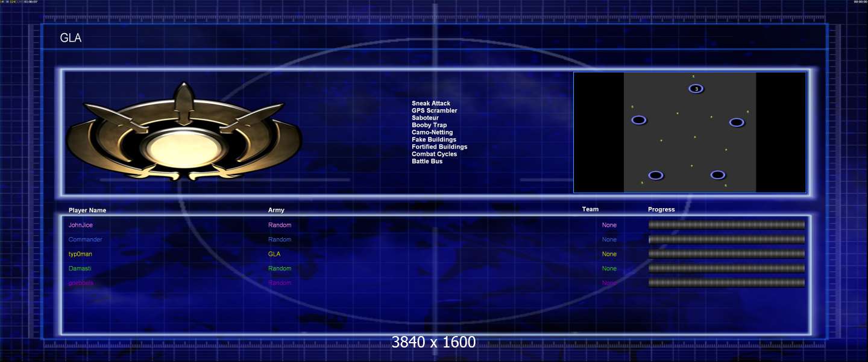Click the Battle Bus ability text
Viewport: 868px width, 362px height.
point(427,162)
